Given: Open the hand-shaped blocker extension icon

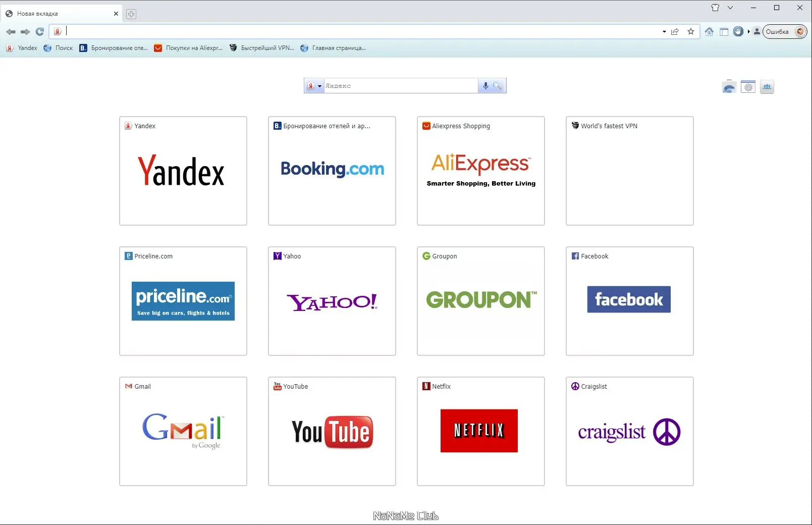Looking at the screenshot, I should (738, 31).
